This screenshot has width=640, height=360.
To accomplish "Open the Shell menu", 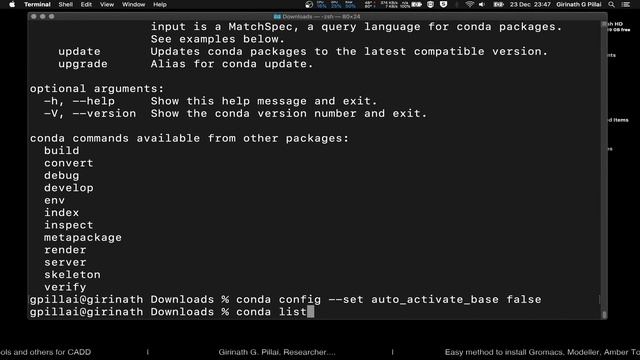I will pos(65,4).
